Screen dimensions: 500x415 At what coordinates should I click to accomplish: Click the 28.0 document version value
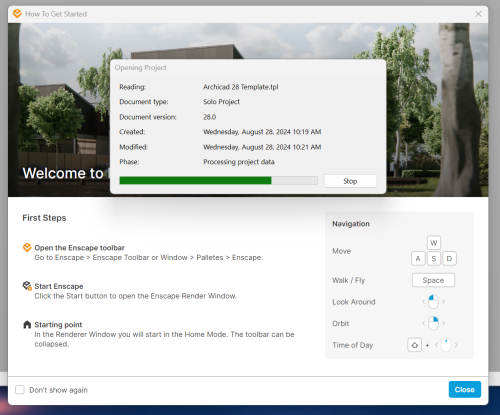click(210, 117)
